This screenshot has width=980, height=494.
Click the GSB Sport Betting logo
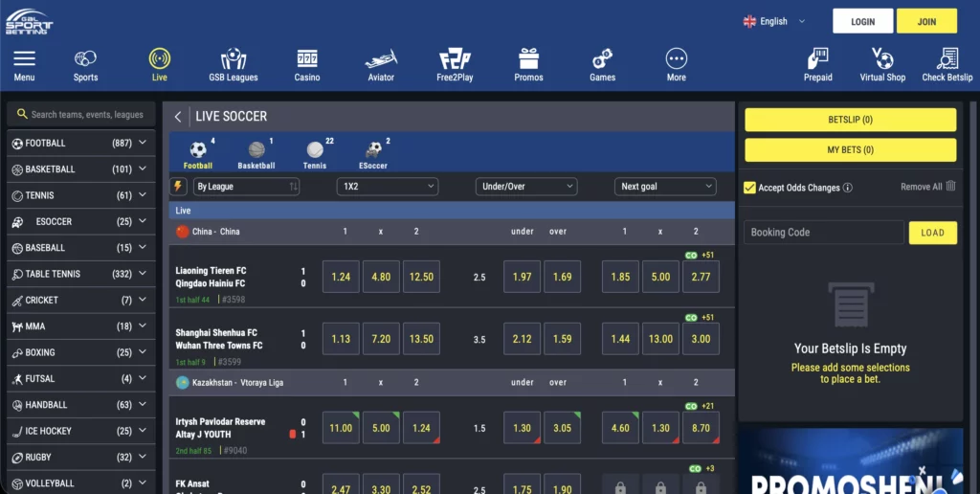[29, 22]
